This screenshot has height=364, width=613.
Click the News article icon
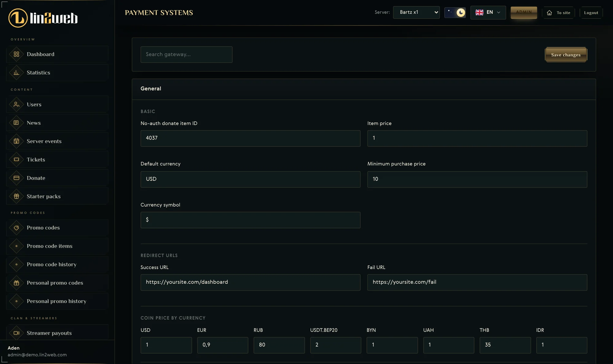[17, 123]
